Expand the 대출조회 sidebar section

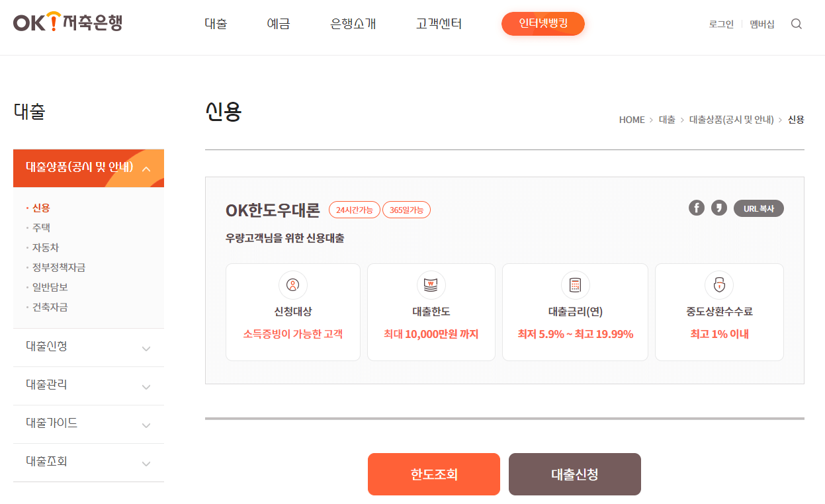coord(89,462)
